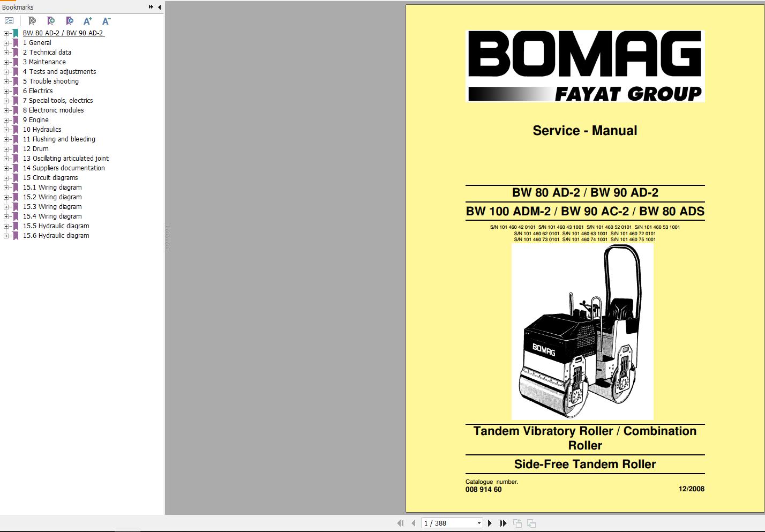Open the page number dropdown arrow
Image resolution: width=765 pixels, height=532 pixels.
tap(479, 523)
